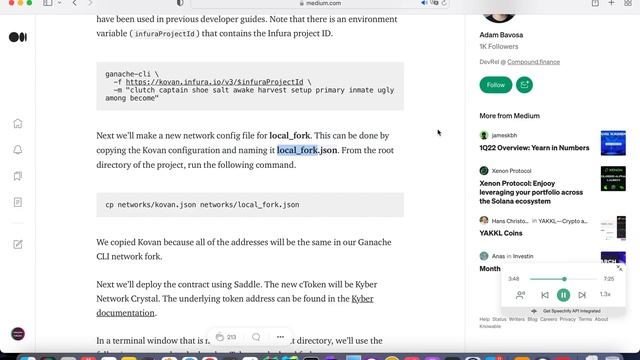
Task: Open the Kyber documentation link
Action: [x=235, y=306]
